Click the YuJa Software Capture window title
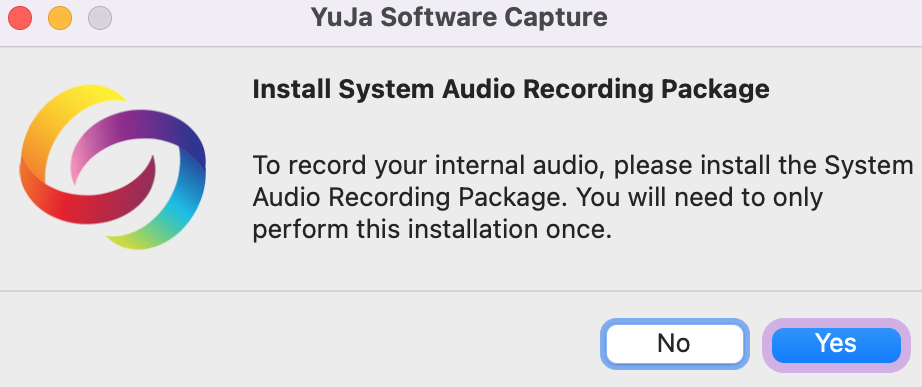The width and height of the screenshot is (922, 387). [x=459, y=18]
